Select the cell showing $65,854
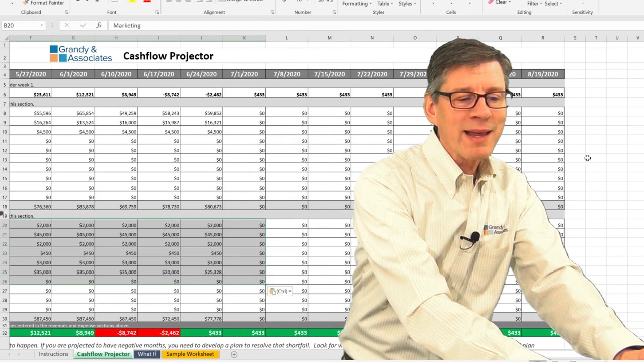The height and width of the screenshot is (362, 644). click(x=73, y=113)
